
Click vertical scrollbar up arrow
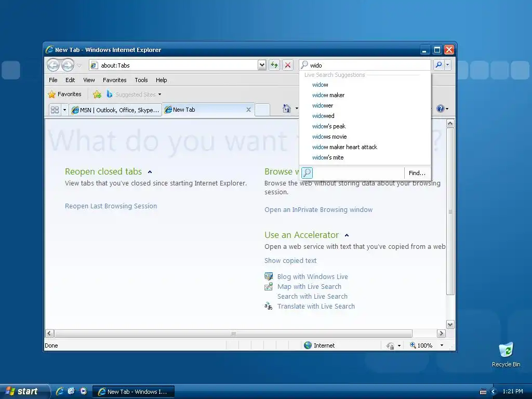tap(450, 124)
